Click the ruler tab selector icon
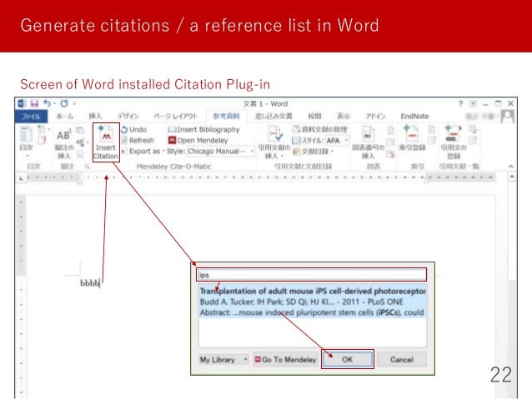The width and height of the screenshot is (532, 399). click(x=22, y=177)
